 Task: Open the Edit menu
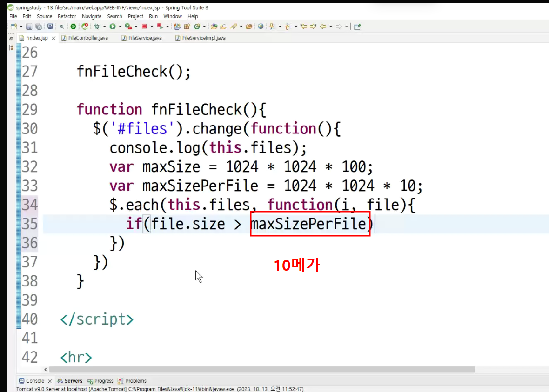(27, 16)
